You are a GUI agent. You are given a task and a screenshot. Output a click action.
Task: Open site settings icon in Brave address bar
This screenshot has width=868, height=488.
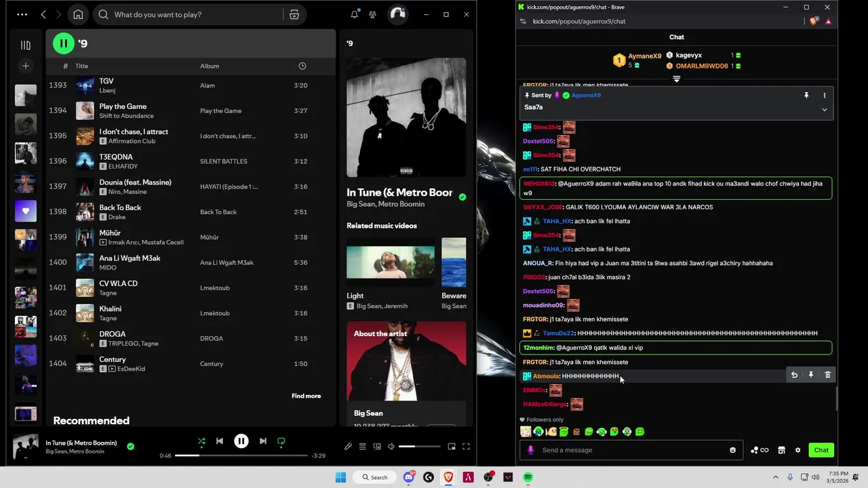523,21
